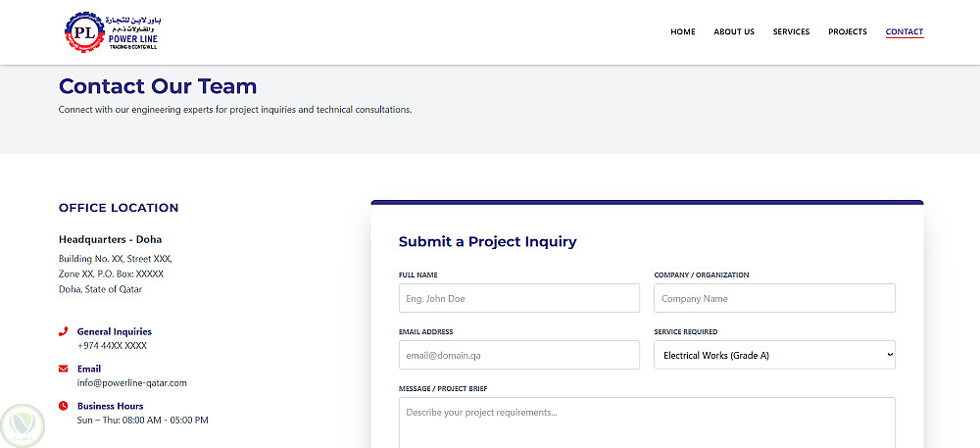The height and width of the screenshot is (448, 980).
Task: Select the Contact menu item
Action: (x=905, y=32)
